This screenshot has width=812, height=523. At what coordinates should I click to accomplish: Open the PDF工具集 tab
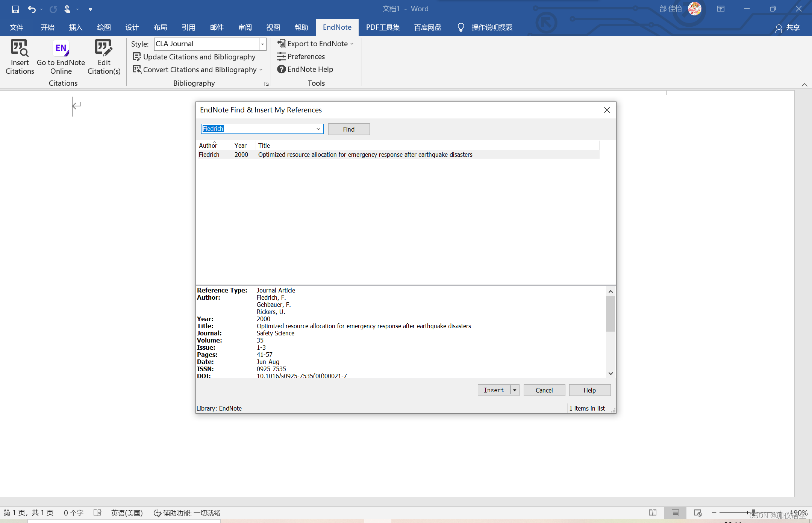383,27
